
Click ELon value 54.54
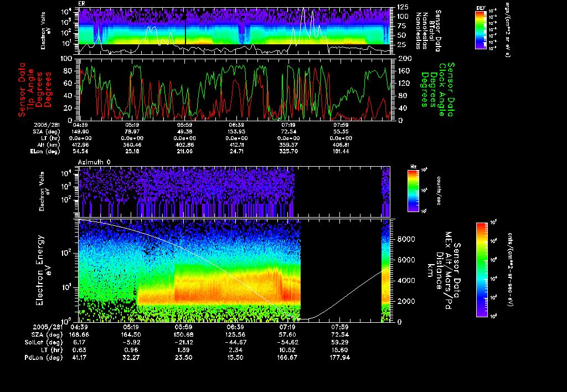pyautogui.click(x=81, y=152)
